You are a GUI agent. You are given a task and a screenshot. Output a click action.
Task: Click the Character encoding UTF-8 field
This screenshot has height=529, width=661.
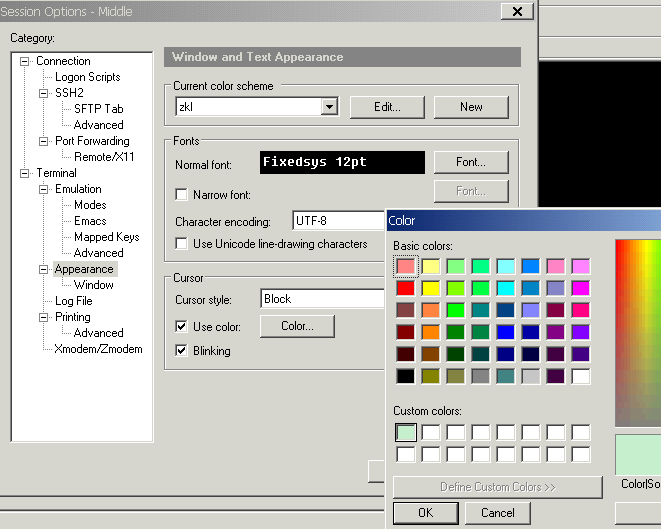(339, 221)
